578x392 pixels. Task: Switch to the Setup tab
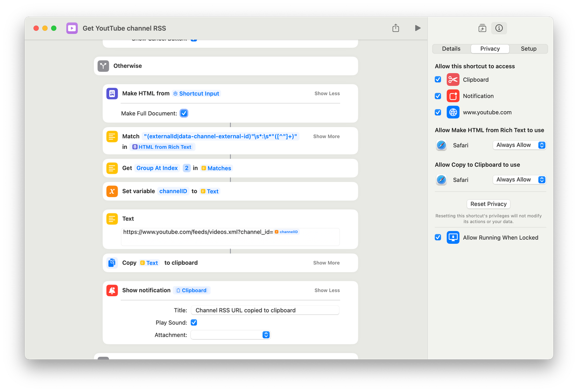pos(528,48)
